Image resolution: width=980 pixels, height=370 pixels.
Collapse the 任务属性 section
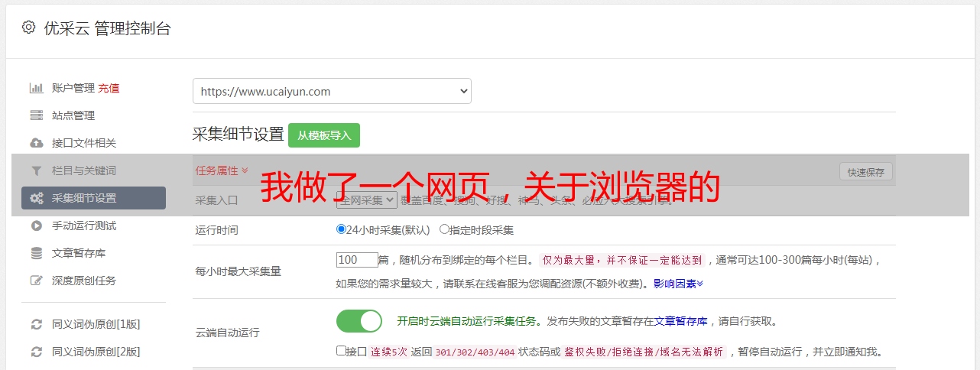[222, 170]
